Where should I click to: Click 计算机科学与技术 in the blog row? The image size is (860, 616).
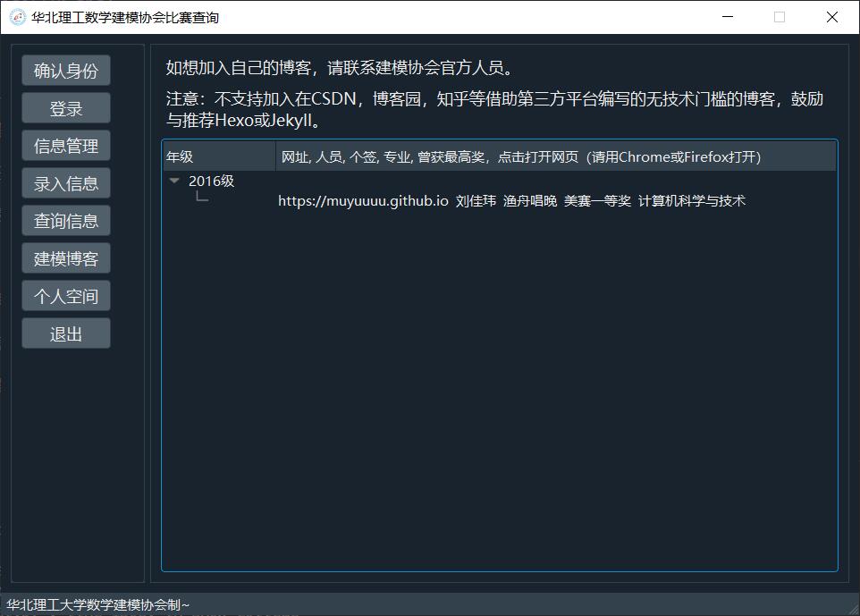pyautogui.click(x=691, y=201)
